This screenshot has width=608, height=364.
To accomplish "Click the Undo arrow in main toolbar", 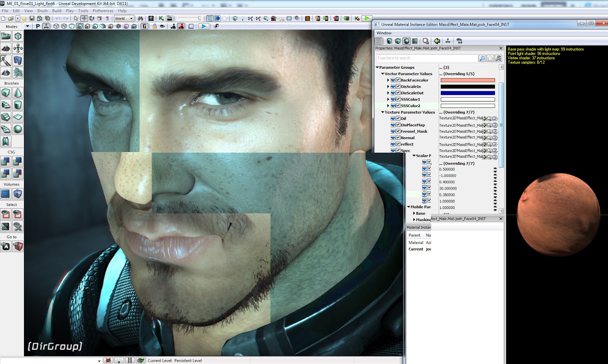I will 58,18.
